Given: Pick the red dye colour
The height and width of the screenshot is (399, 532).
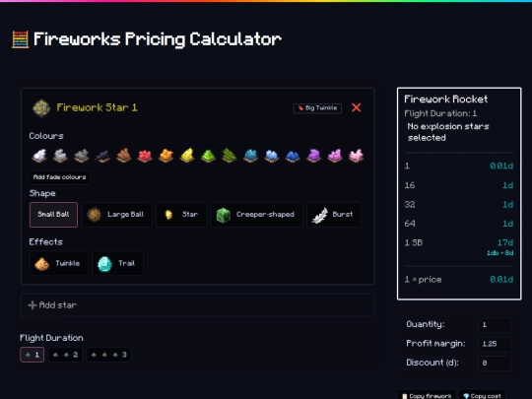Looking at the screenshot, I should 145,156.
